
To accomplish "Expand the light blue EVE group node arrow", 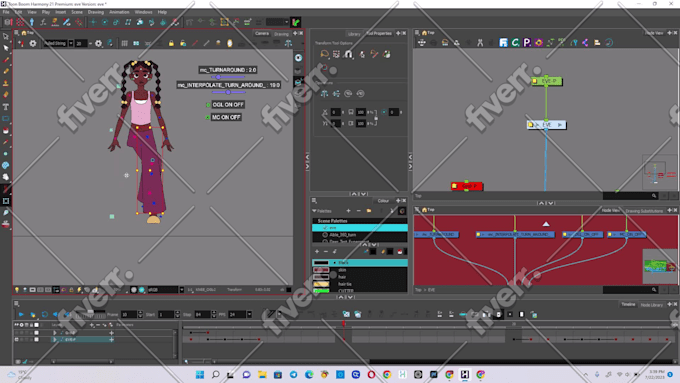I will (x=560, y=125).
